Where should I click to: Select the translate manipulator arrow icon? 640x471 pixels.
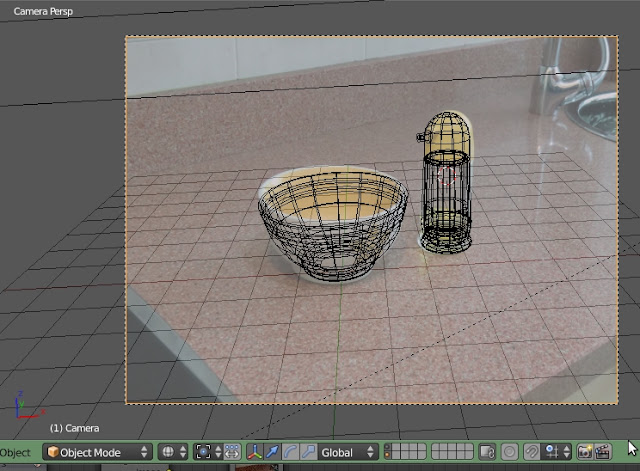pyautogui.click(x=272, y=452)
